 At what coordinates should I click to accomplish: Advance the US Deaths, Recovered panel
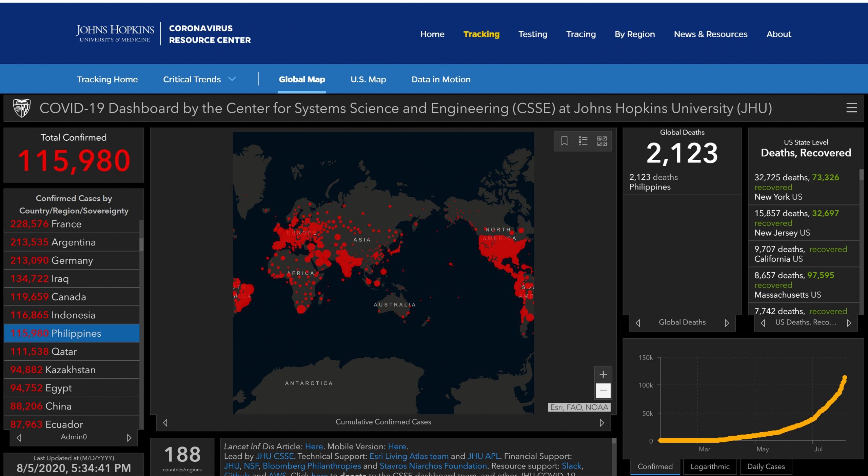coord(849,323)
